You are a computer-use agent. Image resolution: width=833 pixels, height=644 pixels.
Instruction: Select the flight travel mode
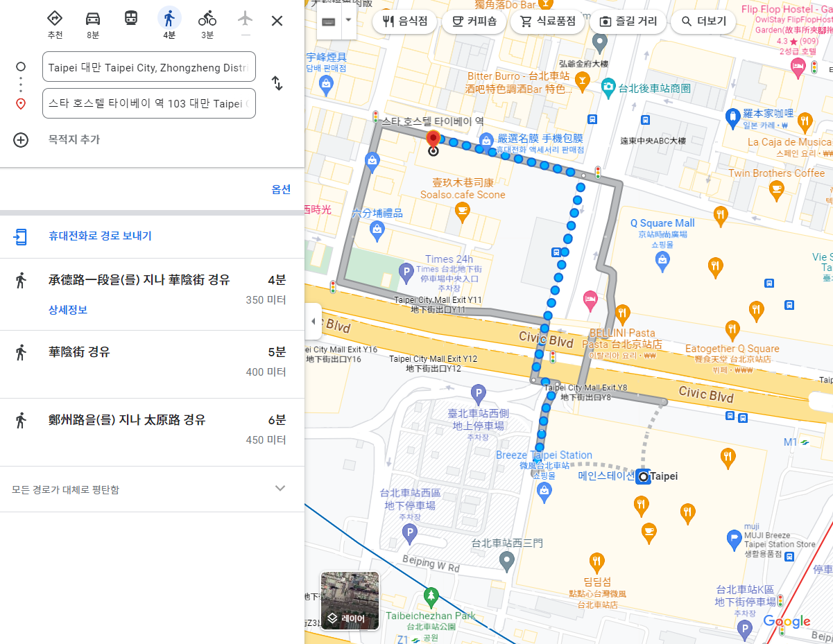(x=245, y=19)
